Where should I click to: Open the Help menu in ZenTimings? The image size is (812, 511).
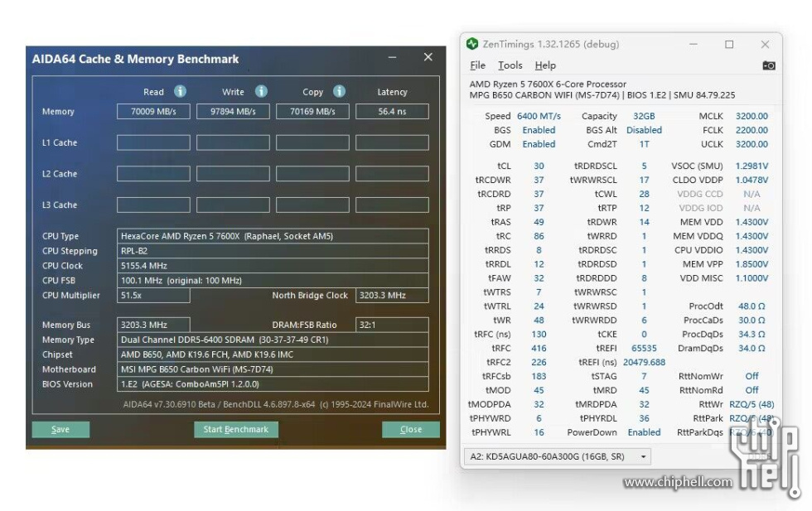pos(545,65)
